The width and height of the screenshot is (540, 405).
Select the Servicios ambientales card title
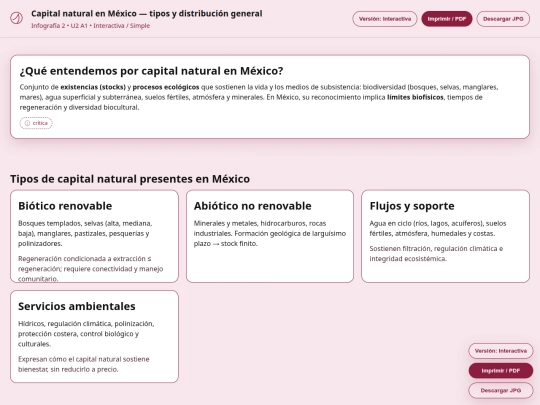click(77, 306)
